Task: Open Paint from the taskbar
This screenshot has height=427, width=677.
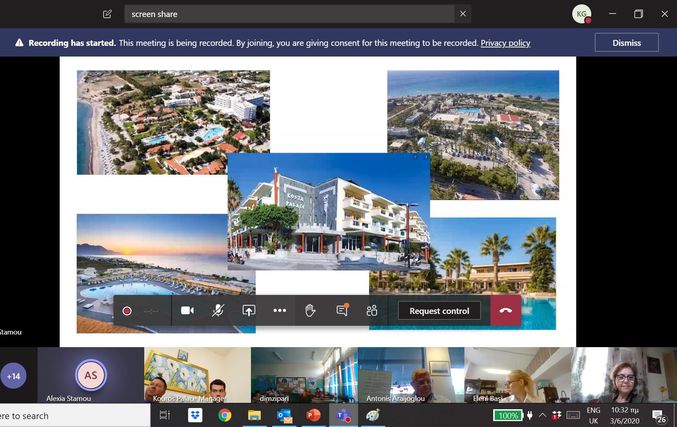Action: (373, 415)
